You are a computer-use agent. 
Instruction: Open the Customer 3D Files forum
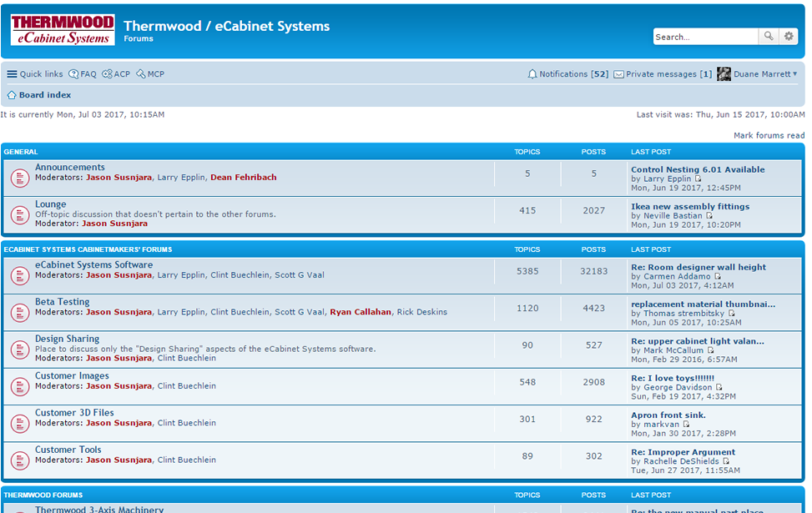coord(74,413)
